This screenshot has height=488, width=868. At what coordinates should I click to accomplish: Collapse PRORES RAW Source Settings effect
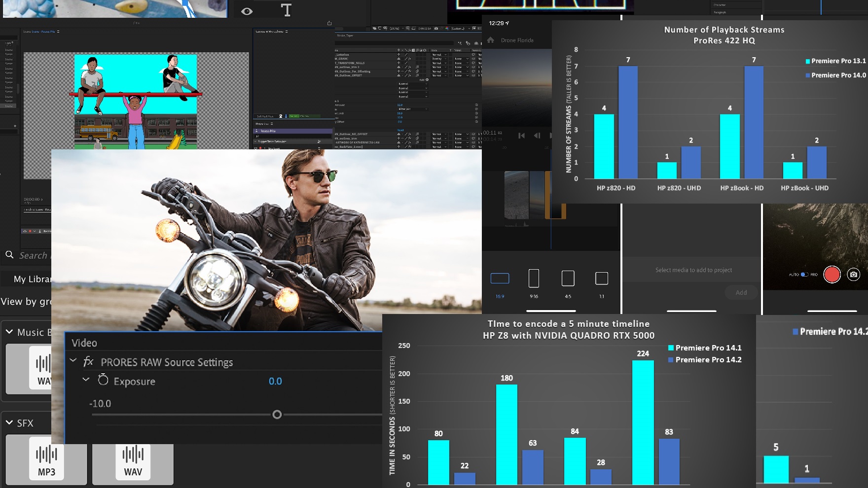coord(73,361)
